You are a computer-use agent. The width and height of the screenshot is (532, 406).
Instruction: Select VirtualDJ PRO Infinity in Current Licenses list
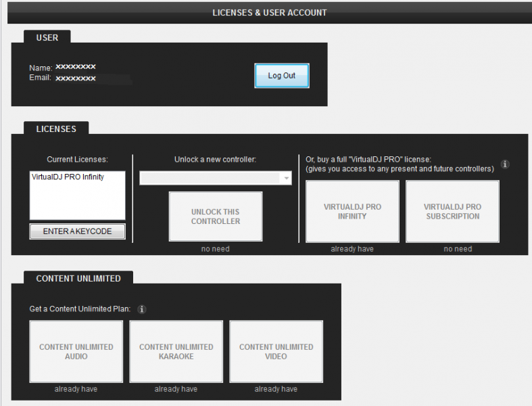tap(68, 177)
